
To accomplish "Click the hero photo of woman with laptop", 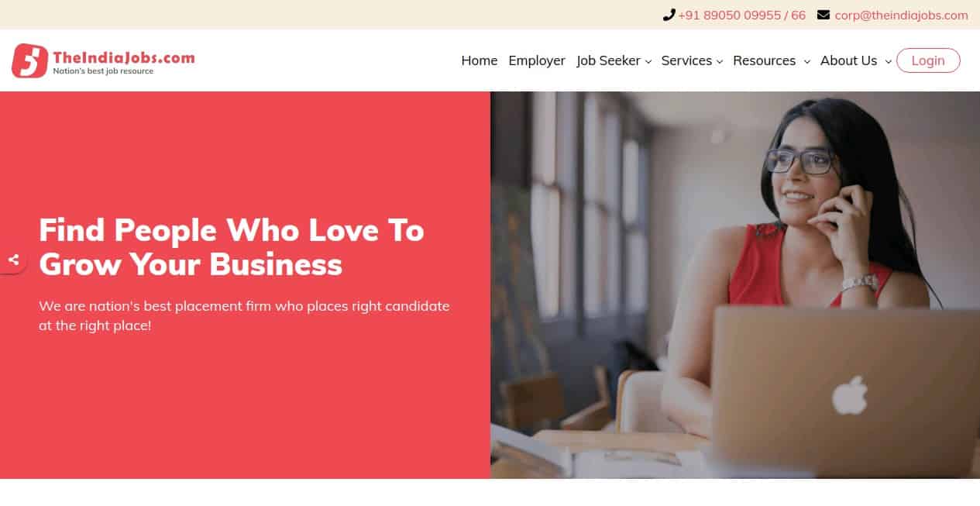I will click(x=735, y=285).
